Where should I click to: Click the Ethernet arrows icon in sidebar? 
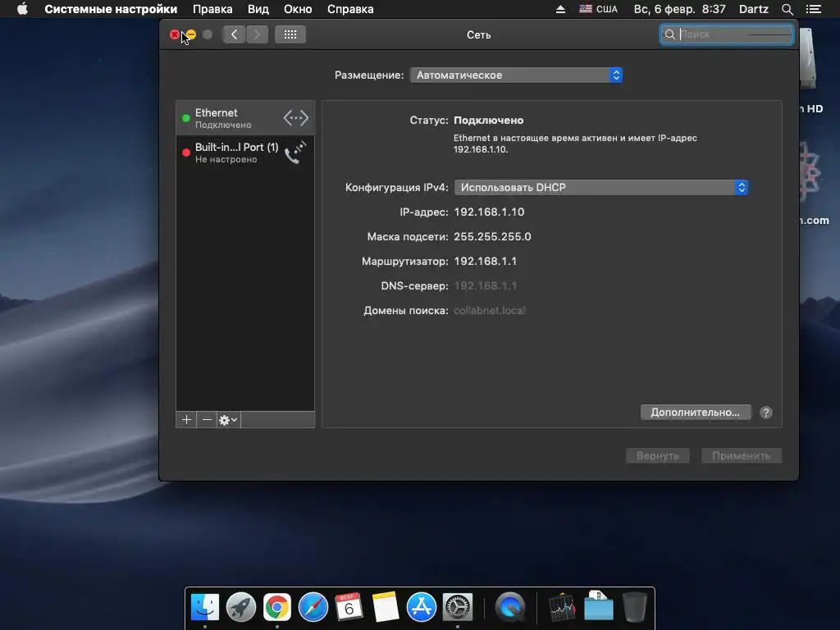[x=295, y=117]
